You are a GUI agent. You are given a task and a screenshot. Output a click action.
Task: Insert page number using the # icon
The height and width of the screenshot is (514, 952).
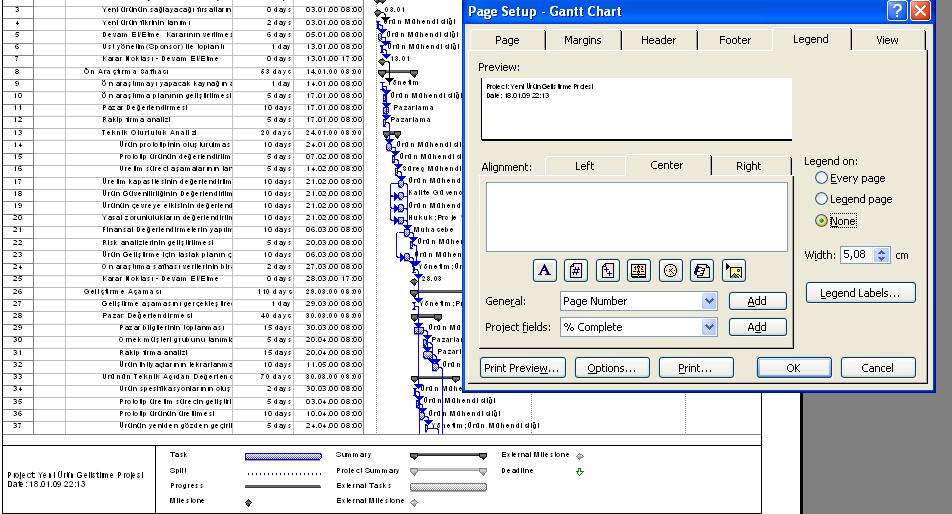[x=575, y=270]
